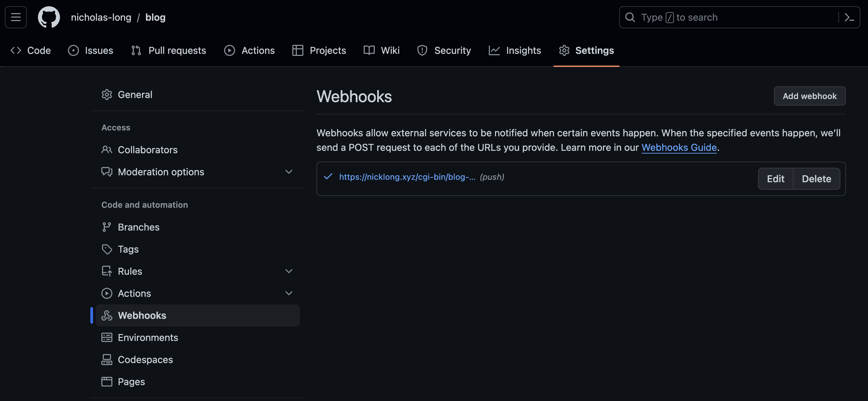This screenshot has width=868, height=401.
Task: Click the Environments server icon
Action: [107, 338]
